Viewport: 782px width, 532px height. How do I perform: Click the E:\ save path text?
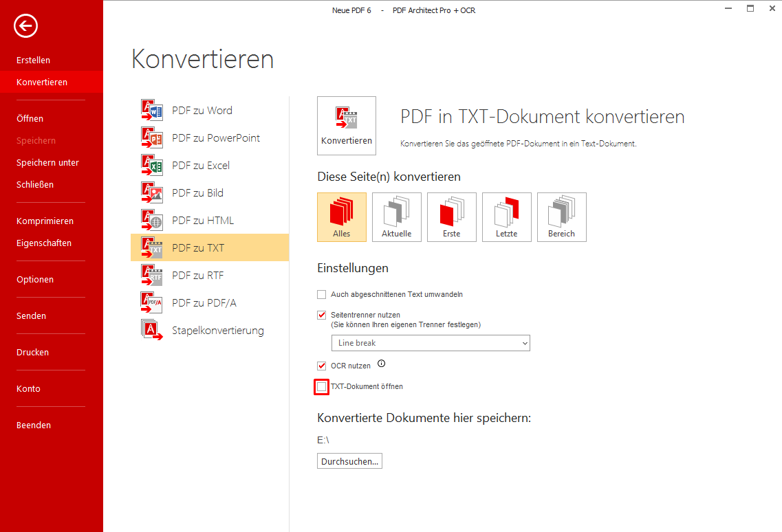click(x=323, y=440)
